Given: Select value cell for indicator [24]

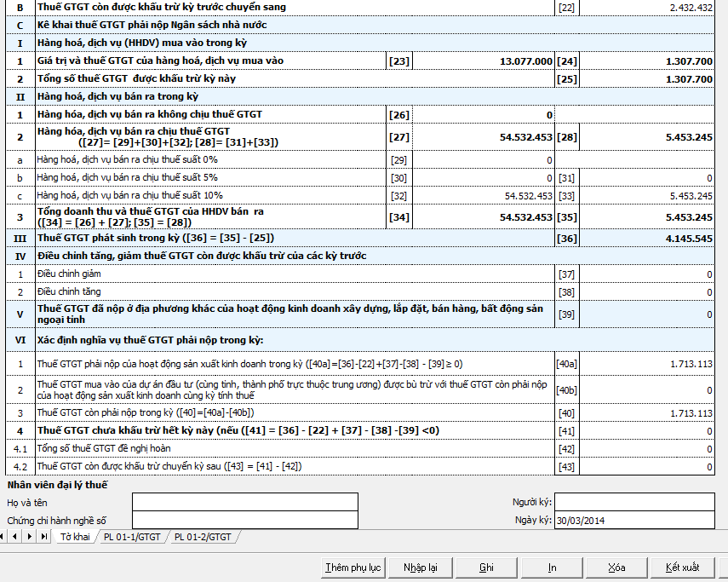Looking at the screenshot, I should (647, 61).
